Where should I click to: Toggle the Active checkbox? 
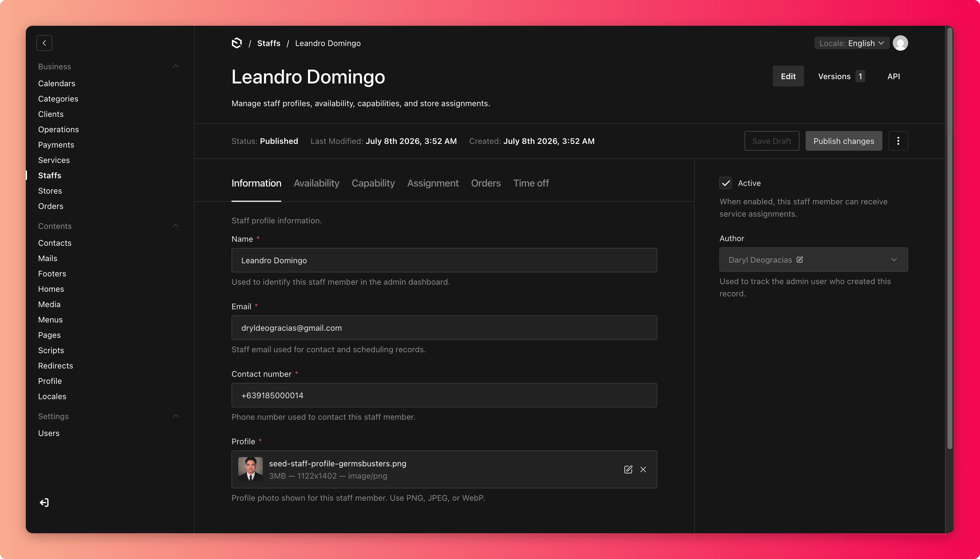pos(725,183)
